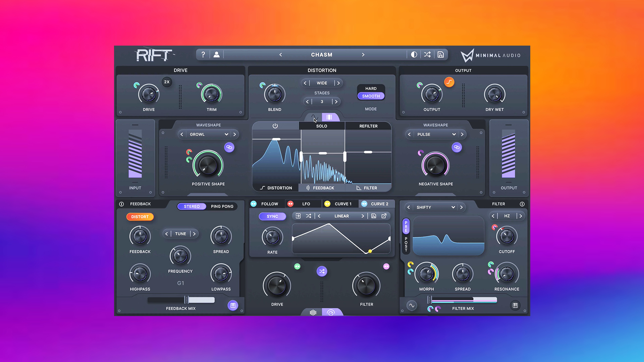Save the current preset using the disk icon
This screenshot has width=644, height=362.
coord(440,54)
